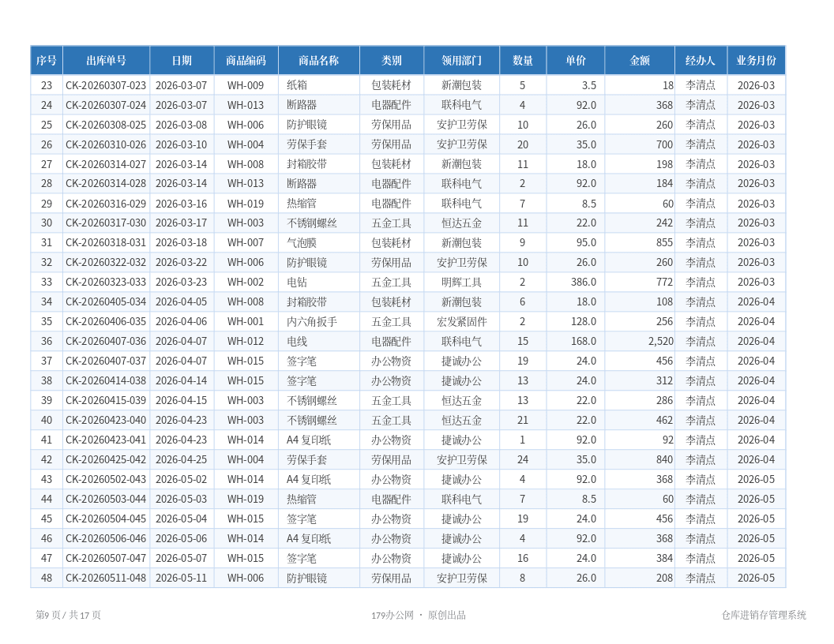Click product code WH-012
The image size is (834, 644).
point(246,341)
